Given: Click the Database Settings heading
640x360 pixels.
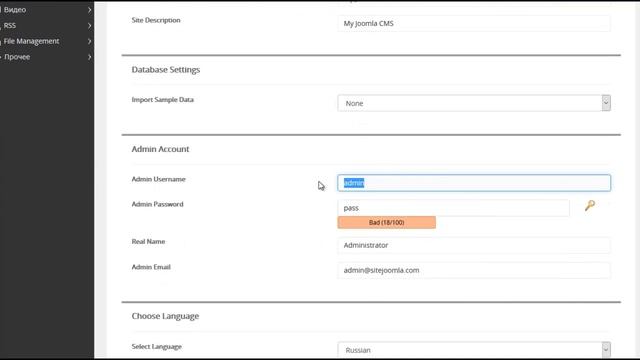Looking at the screenshot, I should 166,70.
